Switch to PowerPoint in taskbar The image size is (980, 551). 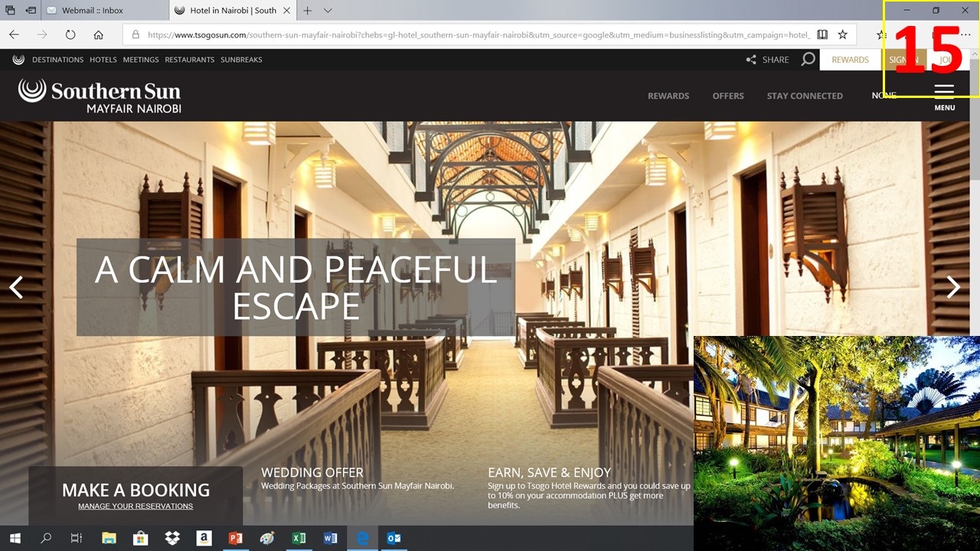[x=235, y=538]
